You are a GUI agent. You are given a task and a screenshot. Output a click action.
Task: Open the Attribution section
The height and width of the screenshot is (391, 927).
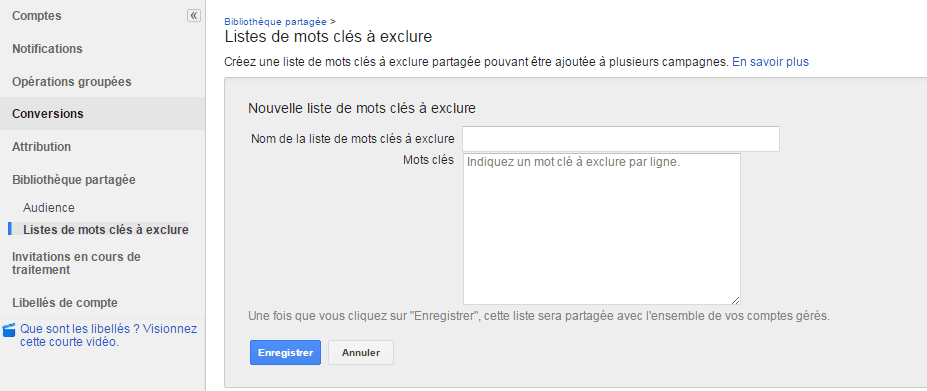41,146
